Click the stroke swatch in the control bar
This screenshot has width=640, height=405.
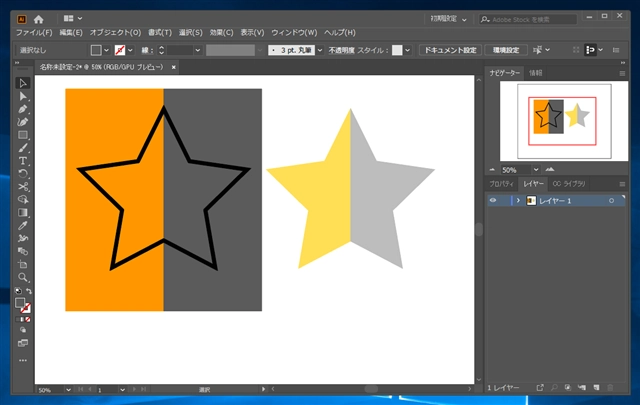tap(120, 50)
